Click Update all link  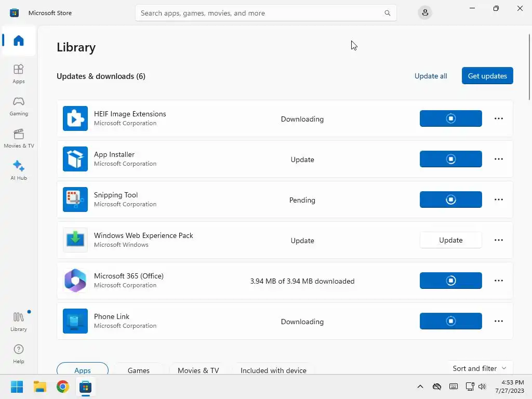(431, 76)
